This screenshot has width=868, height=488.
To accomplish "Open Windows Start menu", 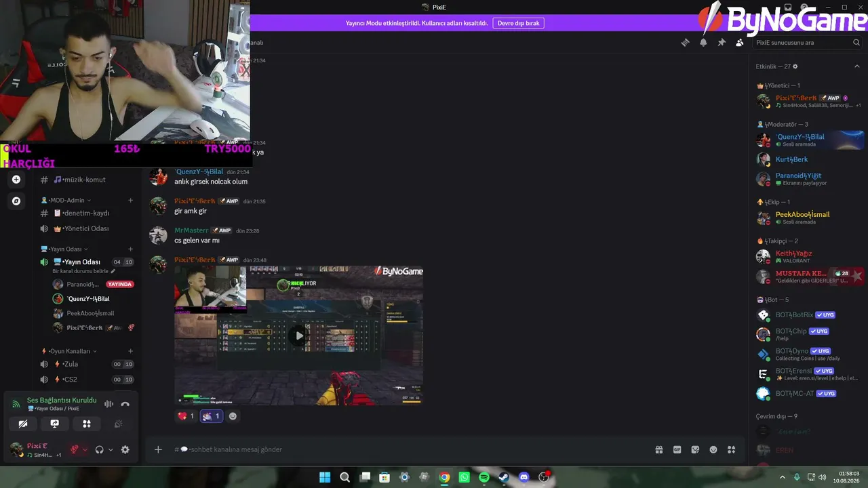I will 325,477.
